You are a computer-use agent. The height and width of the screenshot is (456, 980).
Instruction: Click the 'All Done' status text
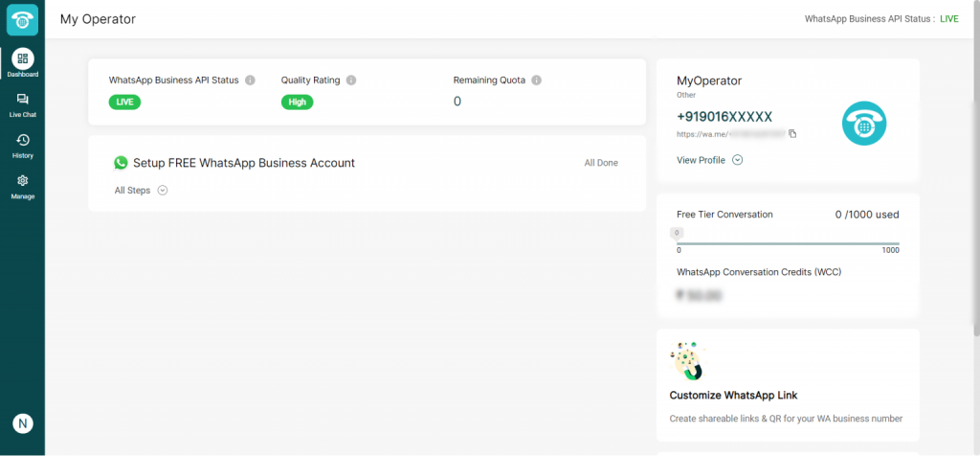[x=601, y=163]
